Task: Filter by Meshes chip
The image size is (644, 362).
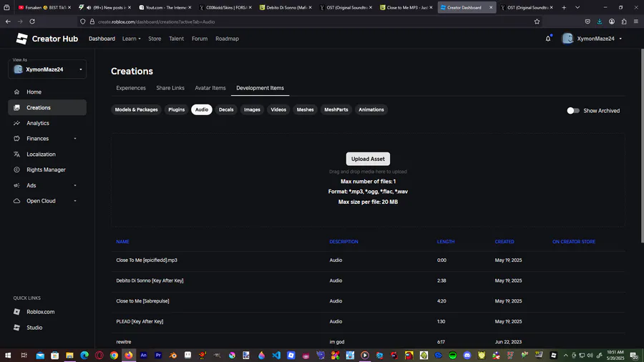Action: 305,109
